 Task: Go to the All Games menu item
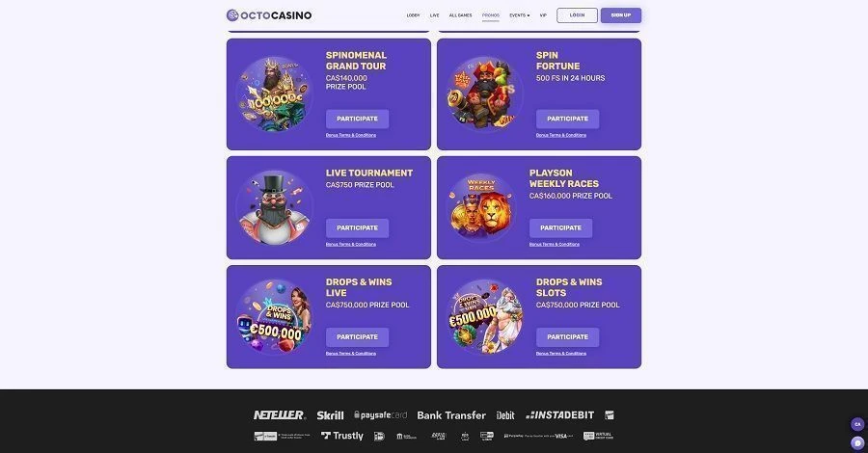[461, 15]
